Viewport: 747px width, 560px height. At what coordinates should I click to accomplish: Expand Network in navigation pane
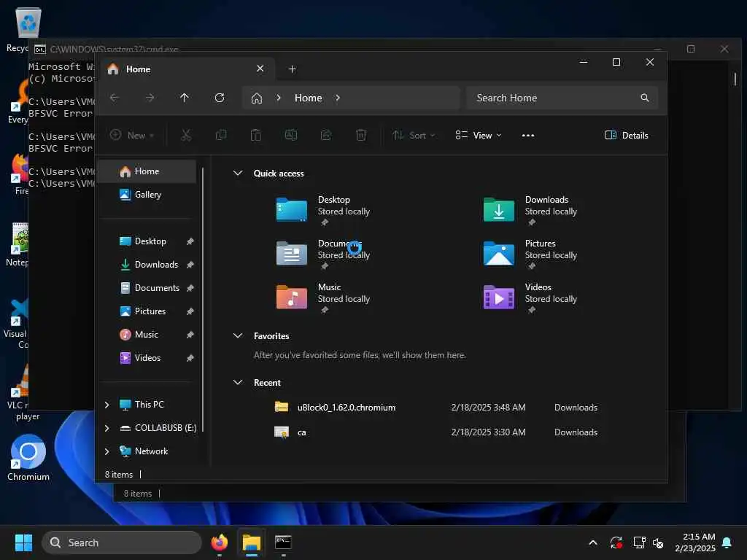click(x=107, y=451)
